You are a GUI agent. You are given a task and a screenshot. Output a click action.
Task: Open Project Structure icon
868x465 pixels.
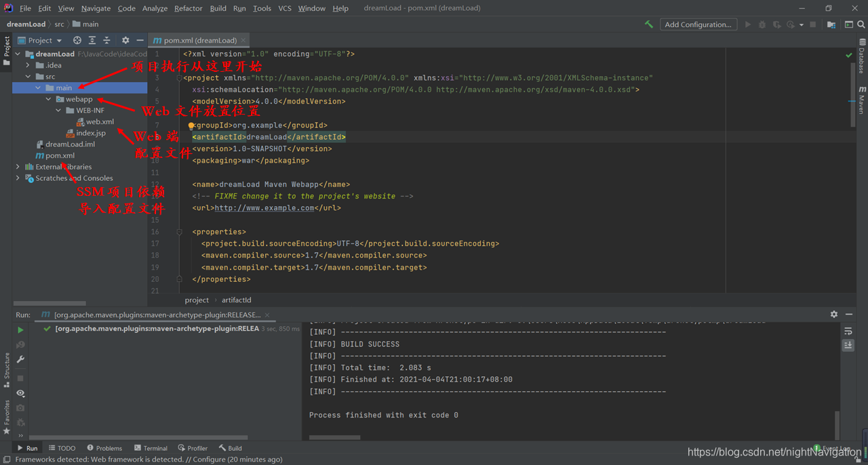(831, 24)
